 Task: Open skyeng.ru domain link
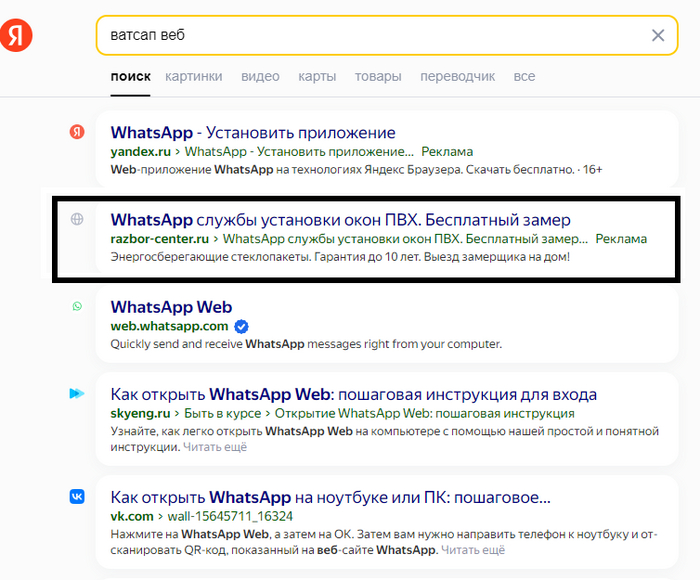click(x=140, y=413)
